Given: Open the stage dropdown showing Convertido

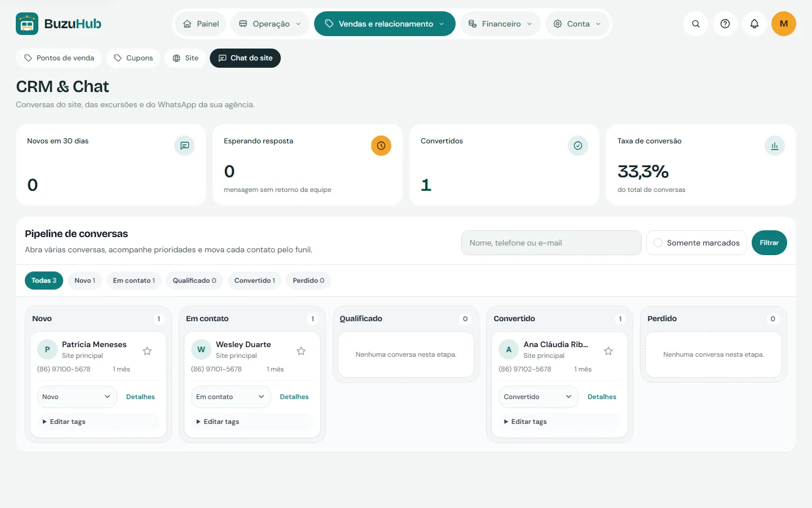Looking at the screenshot, I should point(538,397).
